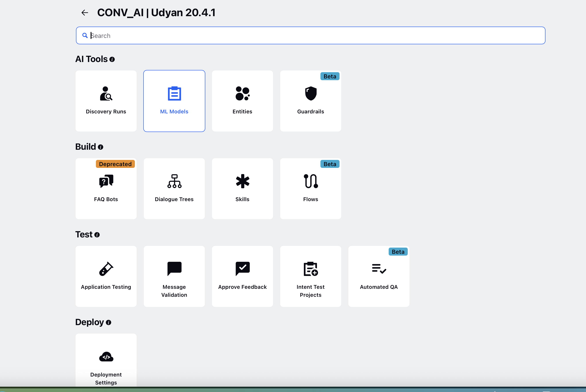This screenshot has height=392, width=586.
Task: Open the Skills asterisk icon
Action: pyautogui.click(x=243, y=181)
